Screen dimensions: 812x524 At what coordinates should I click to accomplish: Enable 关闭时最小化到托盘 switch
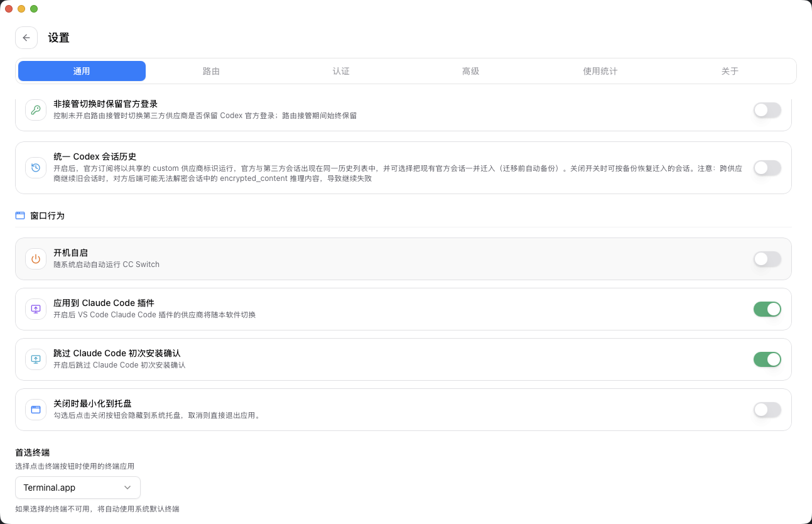pos(767,410)
